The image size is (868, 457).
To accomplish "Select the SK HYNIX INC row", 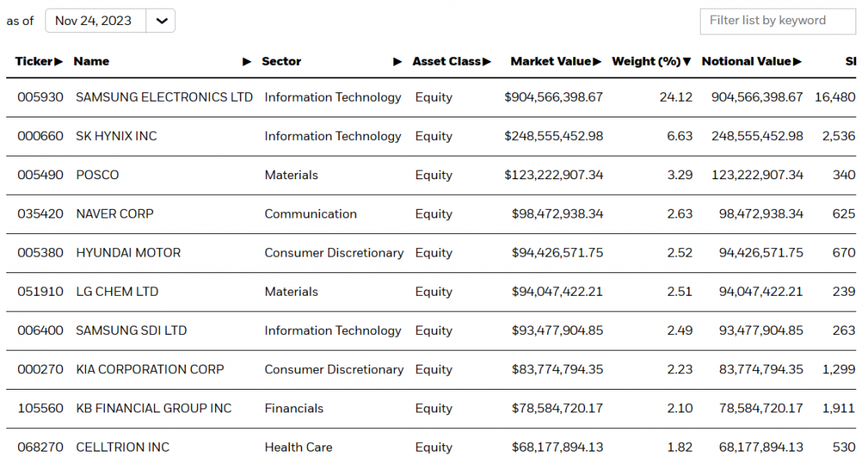I will point(116,136).
